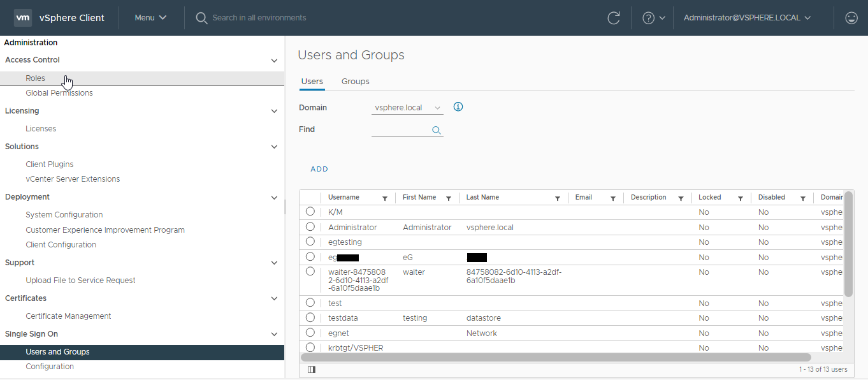Toggle column chooser icon below table
The height and width of the screenshot is (380, 868).
click(312, 369)
